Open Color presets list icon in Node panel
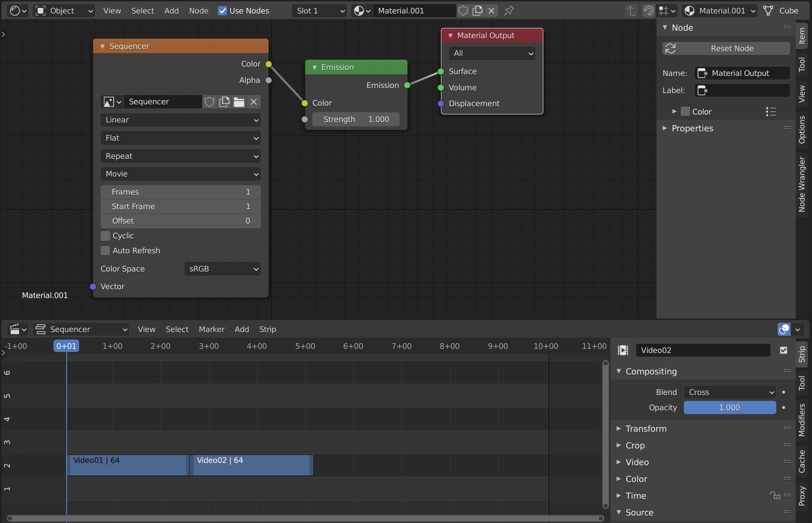This screenshot has width=812, height=523. tap(771, 112)
